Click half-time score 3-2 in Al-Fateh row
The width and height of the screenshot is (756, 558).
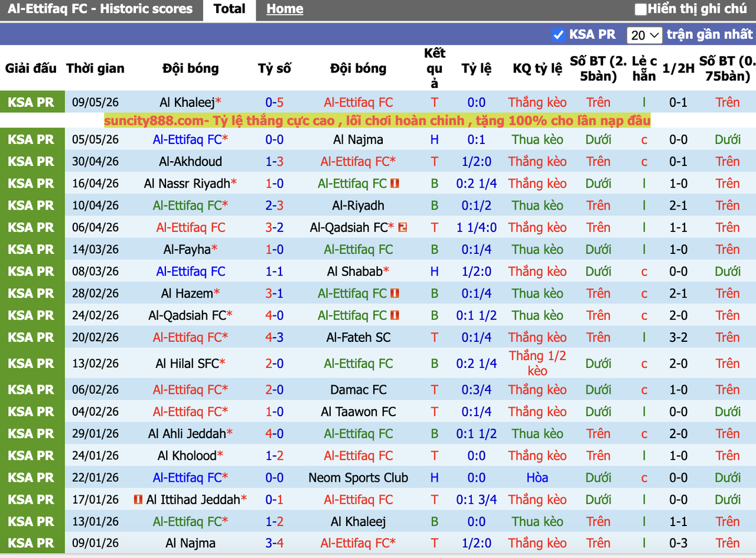click(x=679, y=337)
